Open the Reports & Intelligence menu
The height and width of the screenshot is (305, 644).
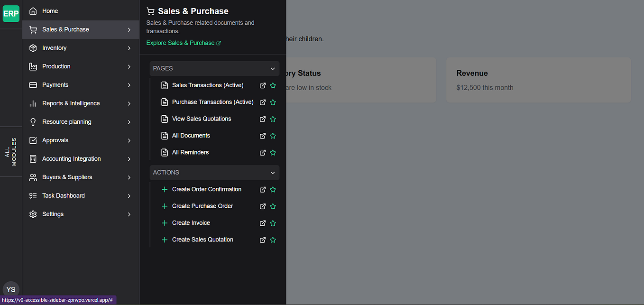(71, 103)
